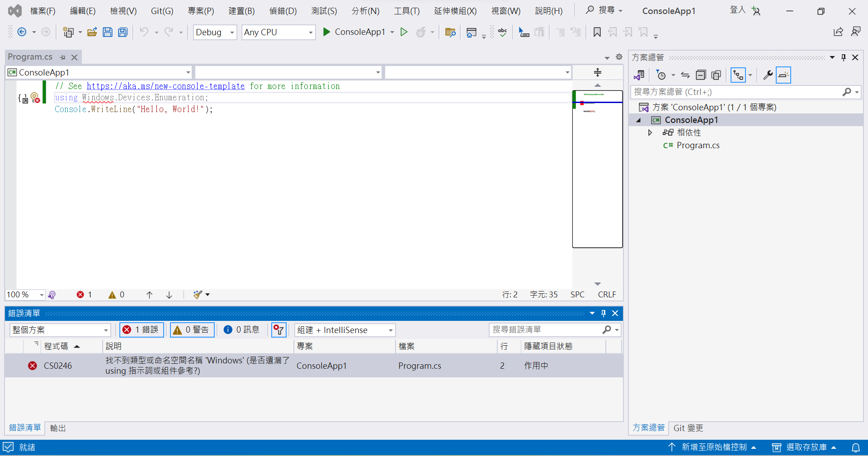
Task: Open the 組建 + IntelliSense dropdown
Action: [345, 330]
